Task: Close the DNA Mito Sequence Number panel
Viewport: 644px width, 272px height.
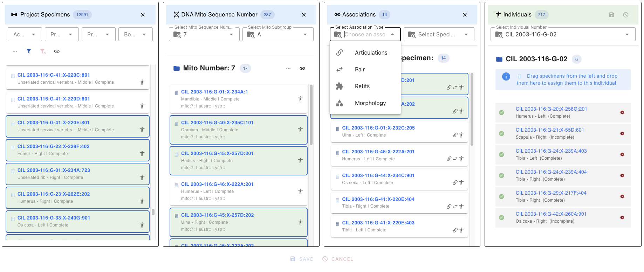Action: pos(304,15)
